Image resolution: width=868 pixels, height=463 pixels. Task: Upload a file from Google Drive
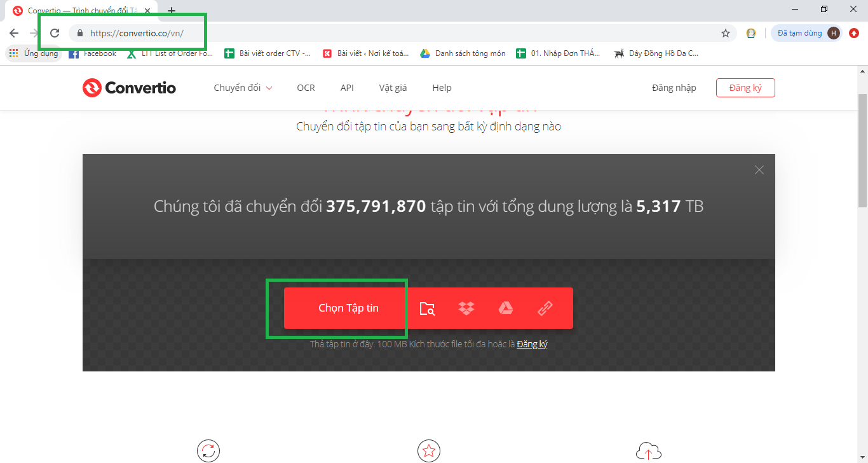coord(505,308)
